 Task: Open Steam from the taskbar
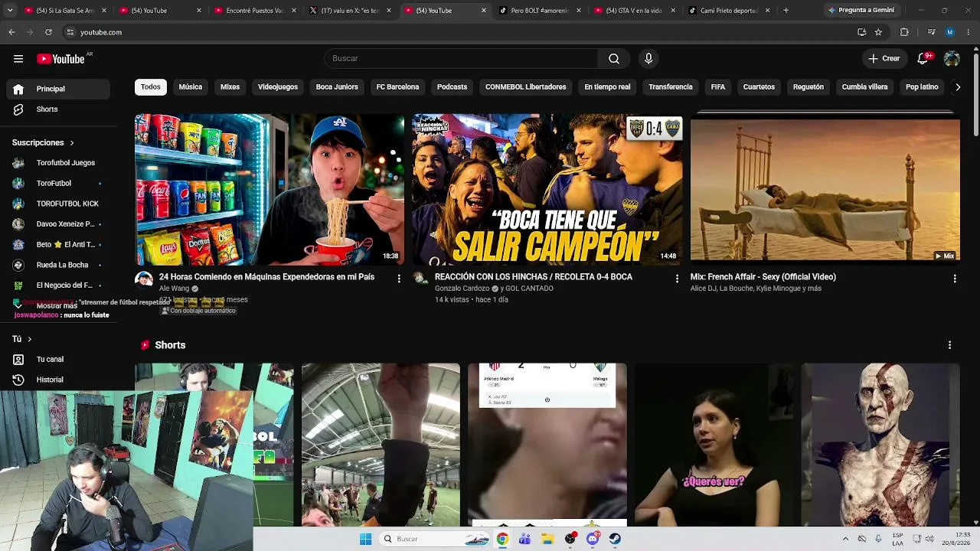[615, 539]
